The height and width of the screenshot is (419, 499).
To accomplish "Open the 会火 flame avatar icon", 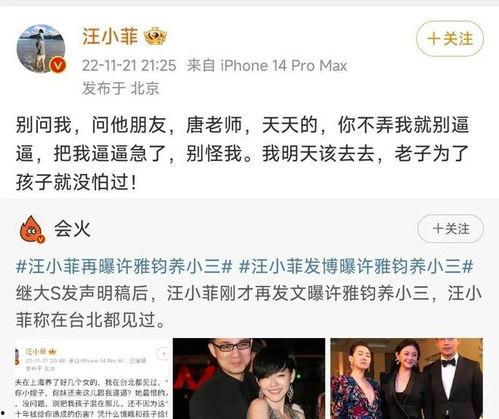I will (x=32, y=229).
